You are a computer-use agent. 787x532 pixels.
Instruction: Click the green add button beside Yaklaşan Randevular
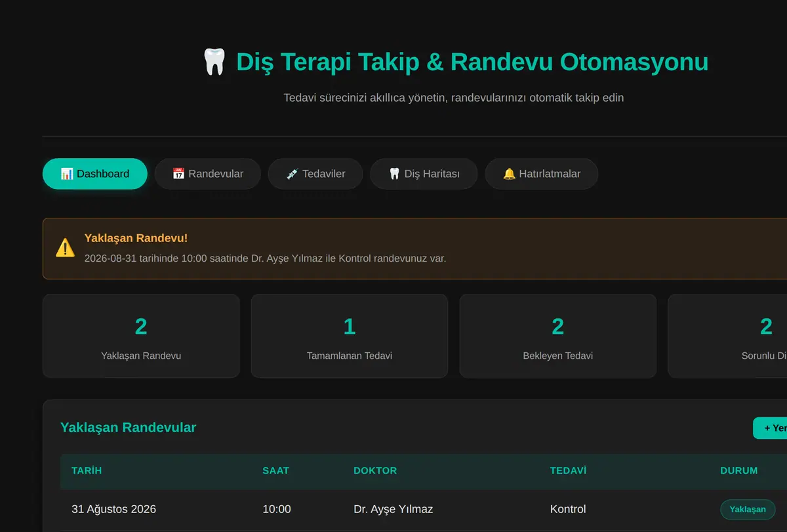[x=770, y=428]
